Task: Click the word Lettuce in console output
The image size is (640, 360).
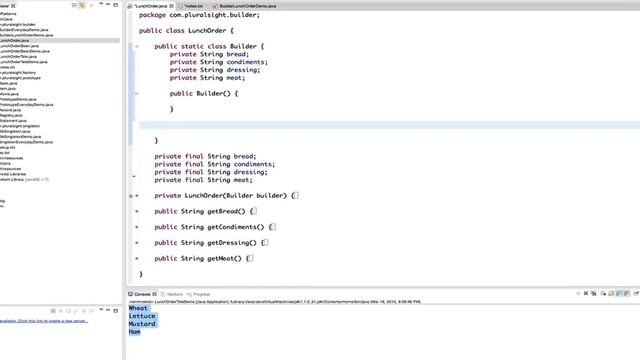Action: click(142, 316)
